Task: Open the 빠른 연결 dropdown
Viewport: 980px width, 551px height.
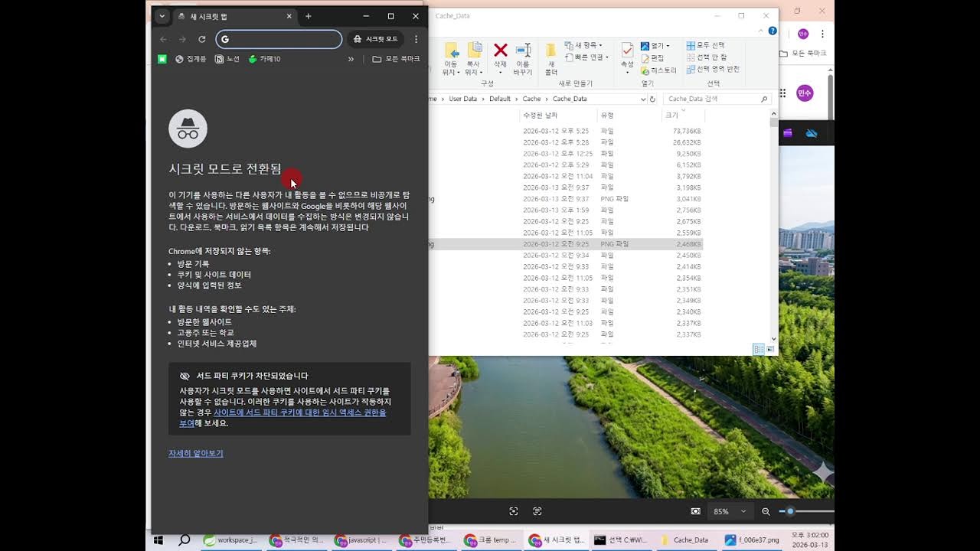Action: click(x=586, y=57)
